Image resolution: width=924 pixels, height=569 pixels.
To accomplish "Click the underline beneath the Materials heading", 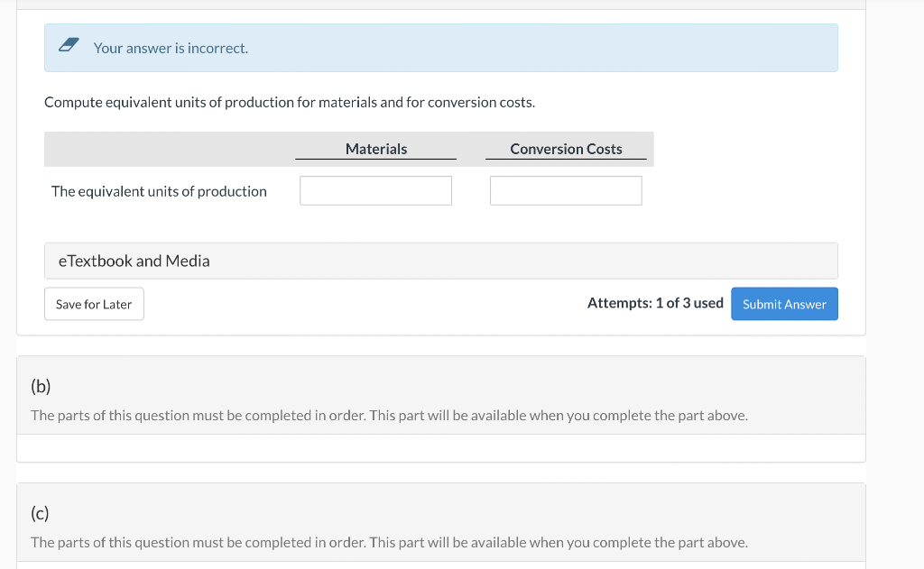I will [x=375, y=160].
